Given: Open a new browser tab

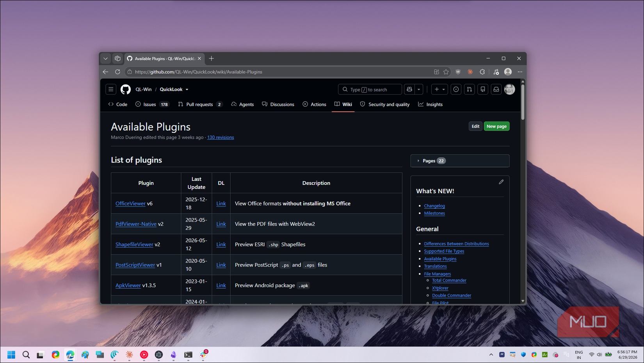Looking at the screenshot, I should point(212,59).
